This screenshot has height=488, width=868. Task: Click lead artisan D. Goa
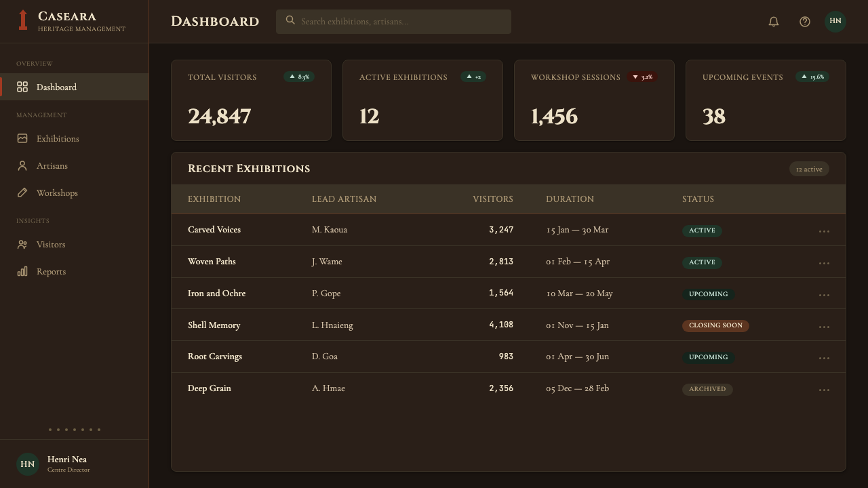(325, 357)
